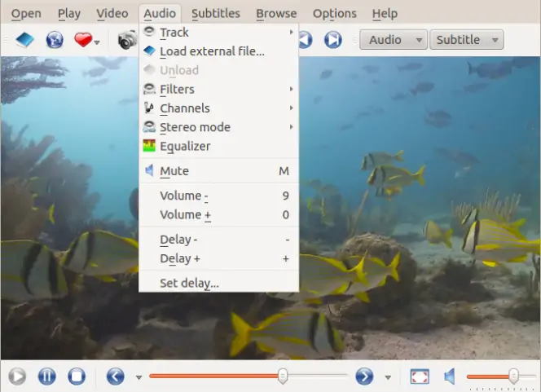The height and width of the screenshot is (392, 541).
Task: Click the previous track toolbar button
Action: 306,40
